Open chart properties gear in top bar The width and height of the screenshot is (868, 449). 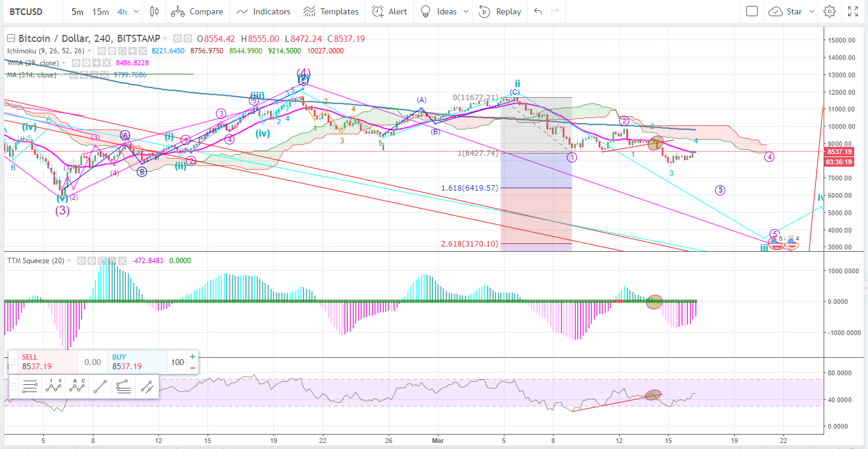pos(830,11)
